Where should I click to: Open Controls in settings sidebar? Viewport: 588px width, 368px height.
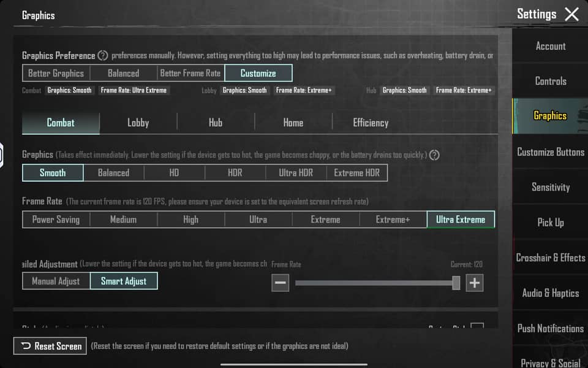pyautogui.click(x=550, y=81)
